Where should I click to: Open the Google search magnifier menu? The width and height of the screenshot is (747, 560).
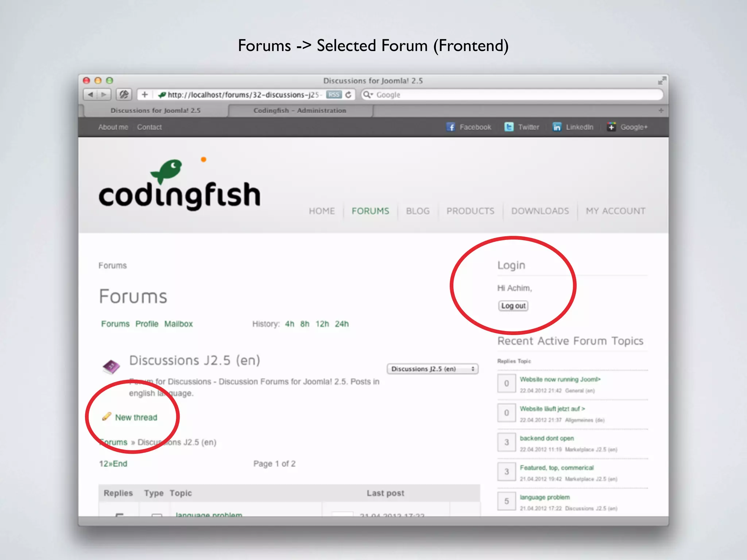click(368, 95)
